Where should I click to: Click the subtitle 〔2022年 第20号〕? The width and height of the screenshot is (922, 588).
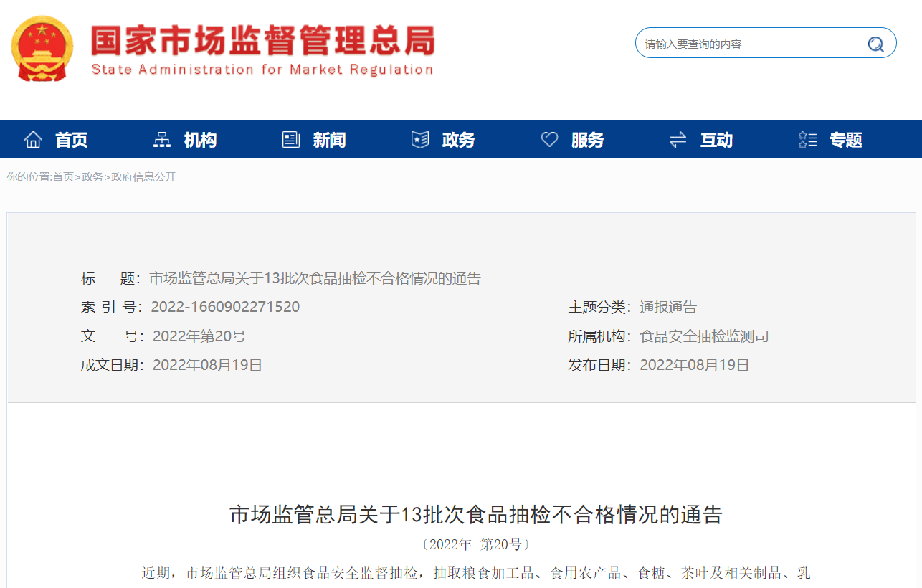coord(476,544)
